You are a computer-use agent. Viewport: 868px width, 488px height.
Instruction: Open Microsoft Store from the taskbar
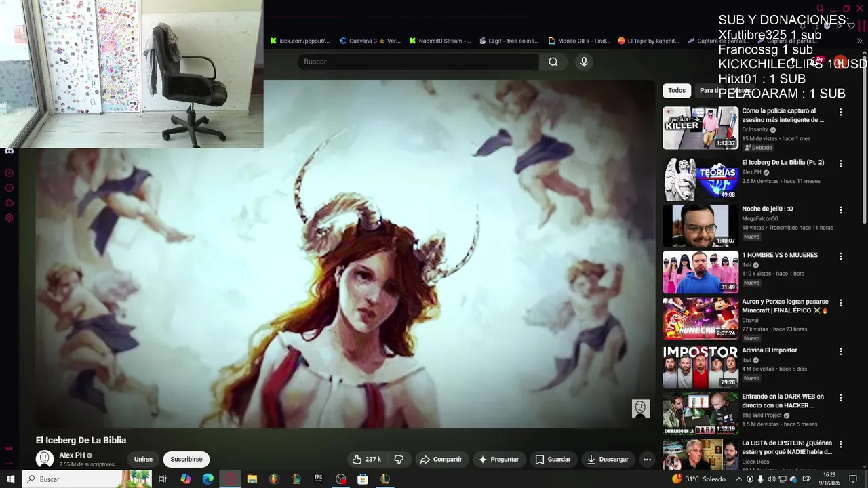coord(363,479)
